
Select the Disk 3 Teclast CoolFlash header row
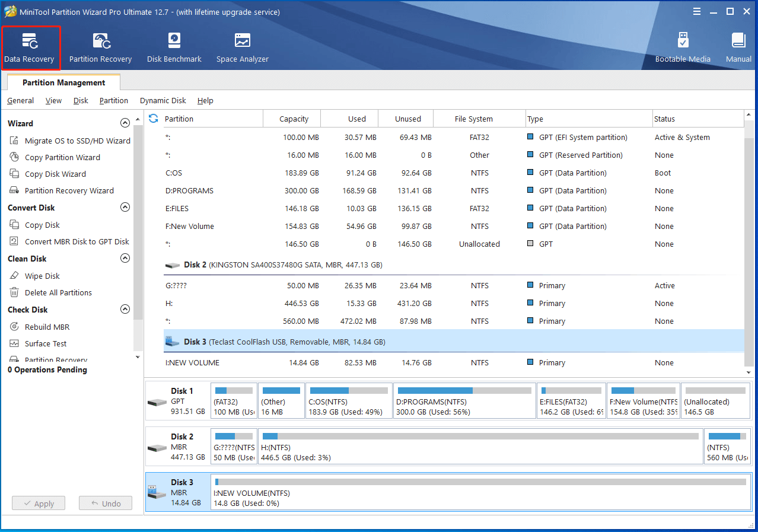tap(454, 342)
